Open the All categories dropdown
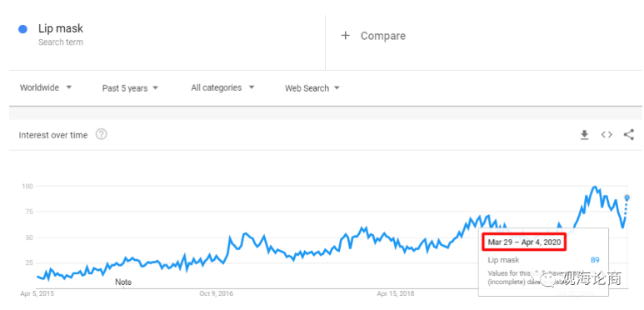This screenshot has height=310, width=644. 222,87
